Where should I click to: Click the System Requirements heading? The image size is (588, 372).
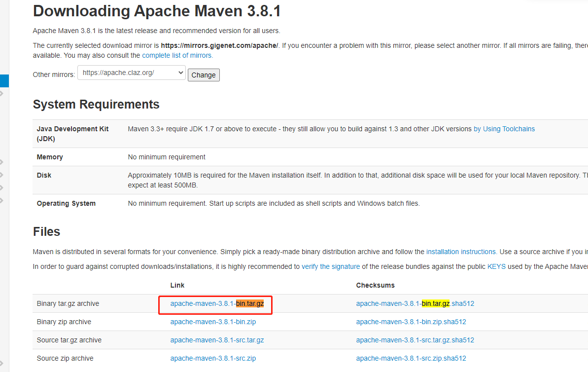coord(96,105)
